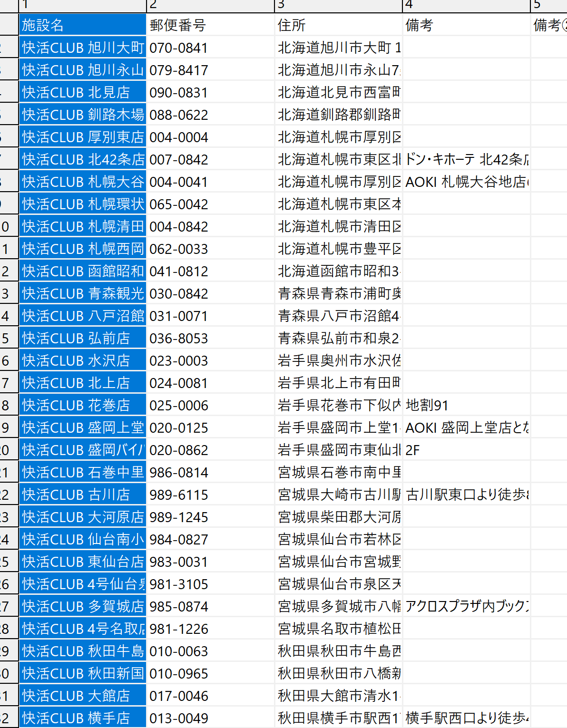The height and width of the screenshot is (728, 567).
Task: Select the 住所 header cell
Action: point(338,25)
